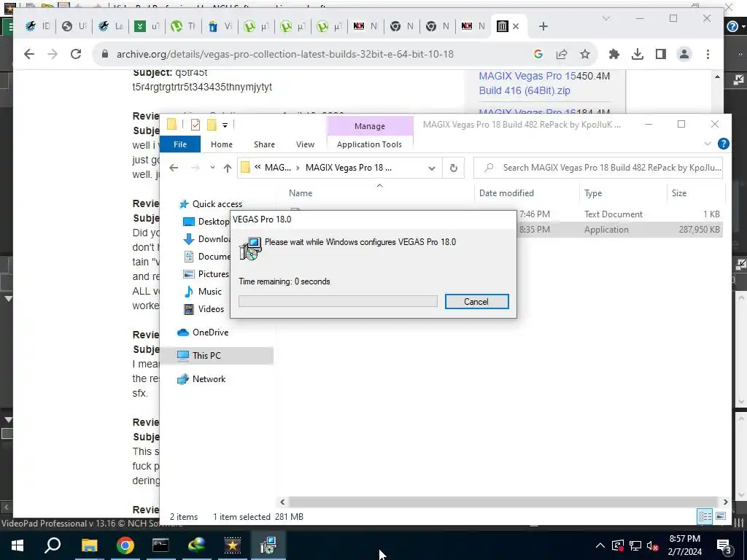
Task: Click Properties checkmark icon in title bar
Action: click(195, 125)
